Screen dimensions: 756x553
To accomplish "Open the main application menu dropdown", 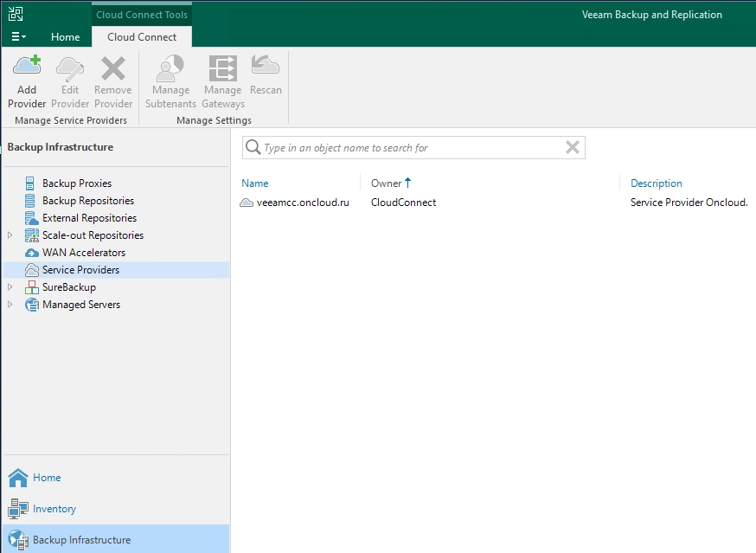I will pos(18,37).
